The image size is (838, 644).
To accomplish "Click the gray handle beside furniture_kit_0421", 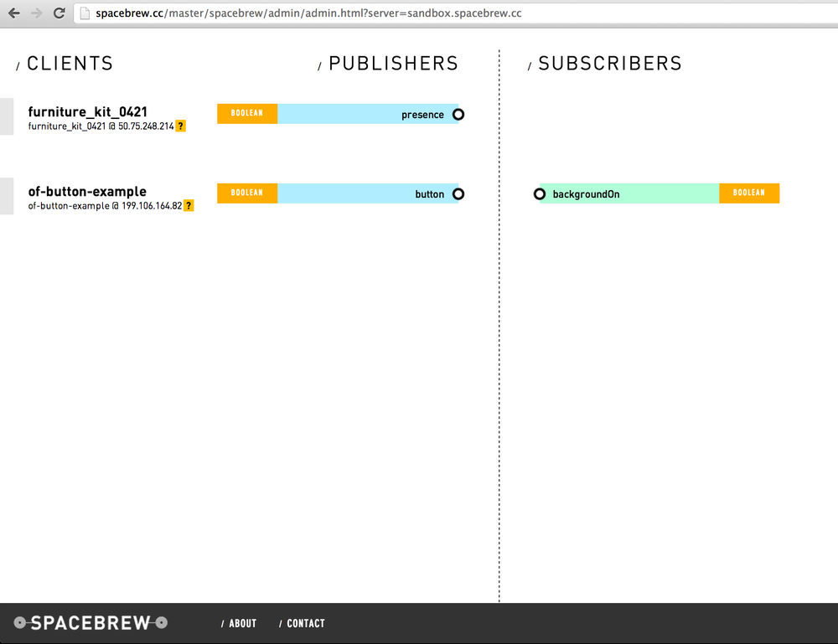I will click(x=7, y=116).
